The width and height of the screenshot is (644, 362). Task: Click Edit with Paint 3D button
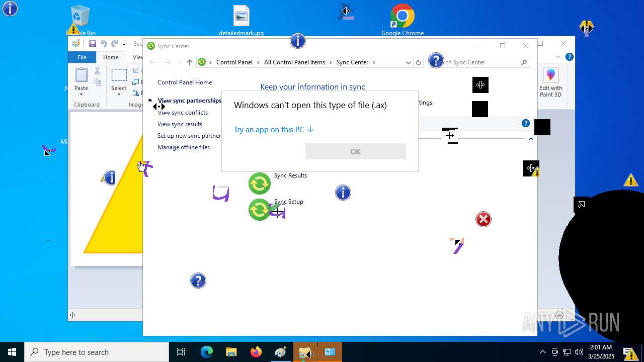(551, 82)
